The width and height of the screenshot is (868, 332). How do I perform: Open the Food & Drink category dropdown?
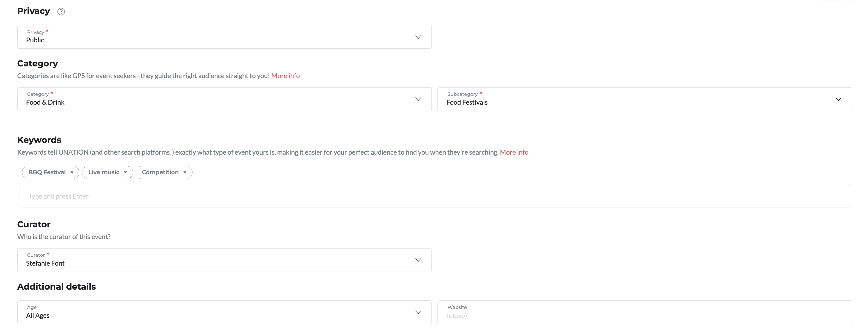click(224, 99)
